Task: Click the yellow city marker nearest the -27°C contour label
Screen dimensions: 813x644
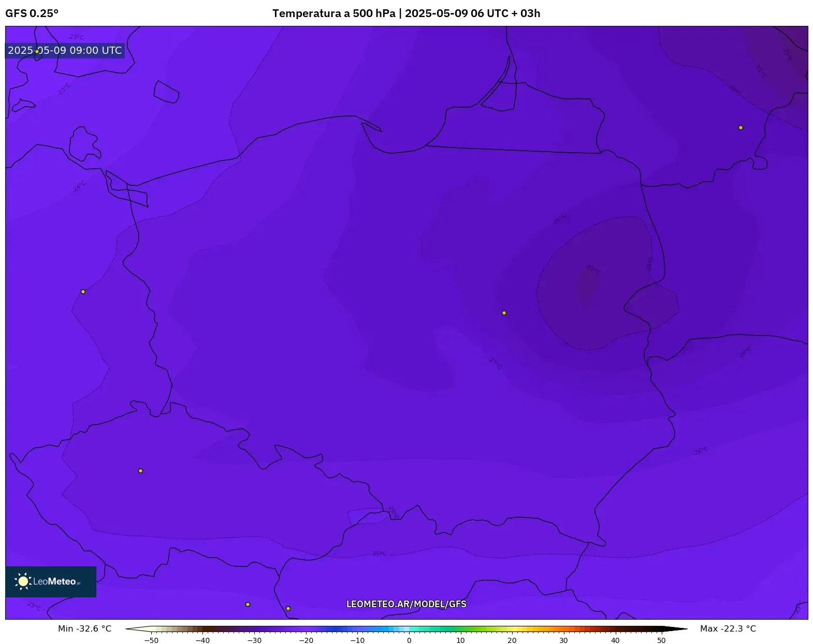Action: point(504,313)
